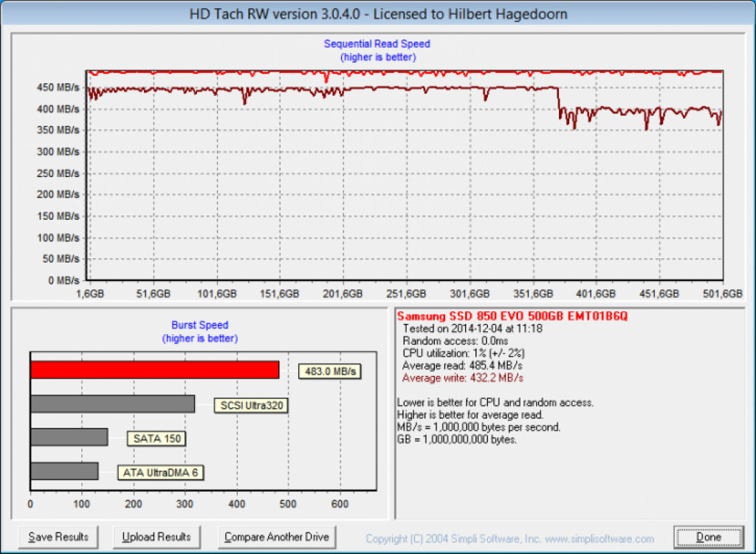Click the HD Tach RW title bar

click(378, 13)
